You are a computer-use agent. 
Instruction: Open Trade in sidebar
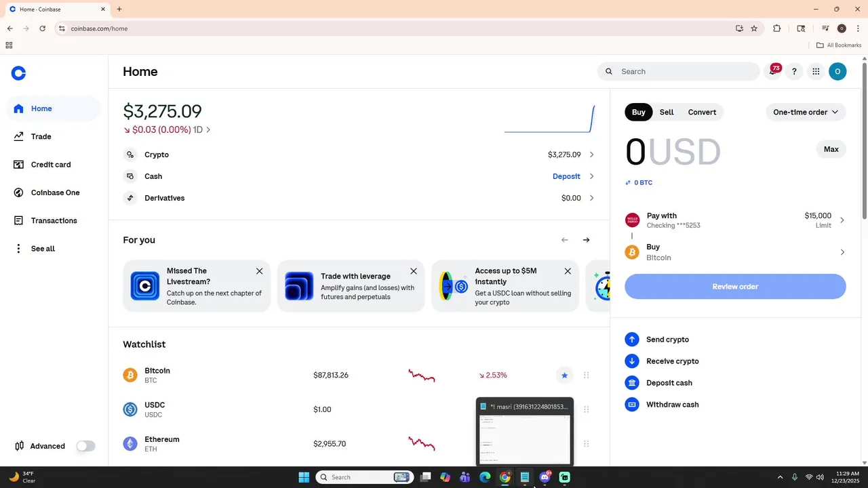pyautogui.click(x=54, y=137)
